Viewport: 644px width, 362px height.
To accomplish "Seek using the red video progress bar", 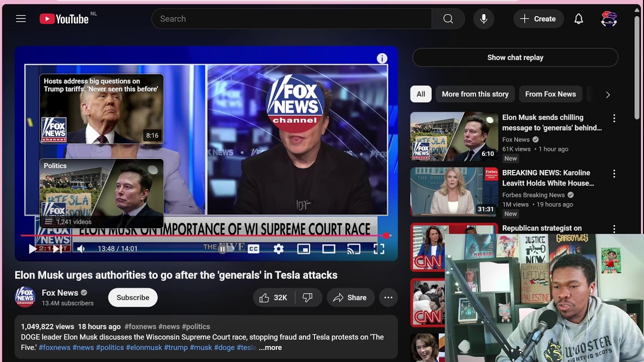I will click(206, 235).
